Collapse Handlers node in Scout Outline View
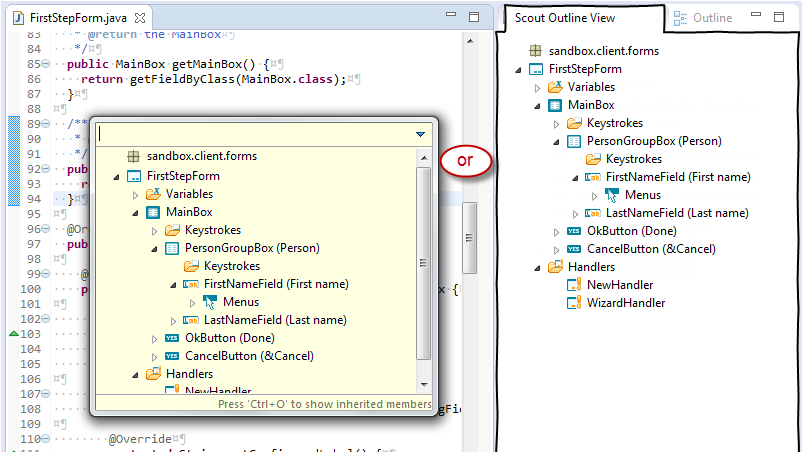The image size is (803, 452). point(537,268)
